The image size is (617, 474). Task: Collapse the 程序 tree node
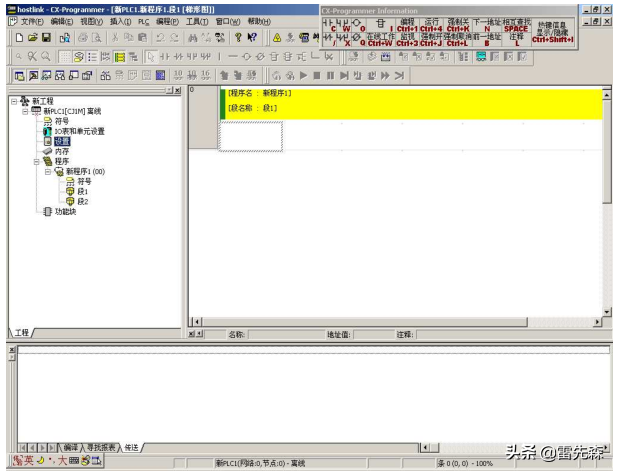click(36, 161)
